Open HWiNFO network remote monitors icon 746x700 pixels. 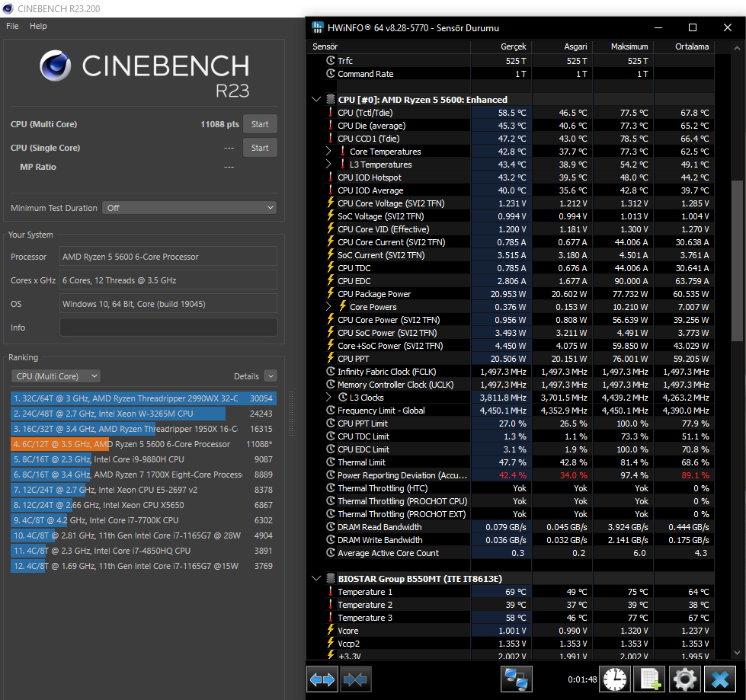click(x=516, y=679)
